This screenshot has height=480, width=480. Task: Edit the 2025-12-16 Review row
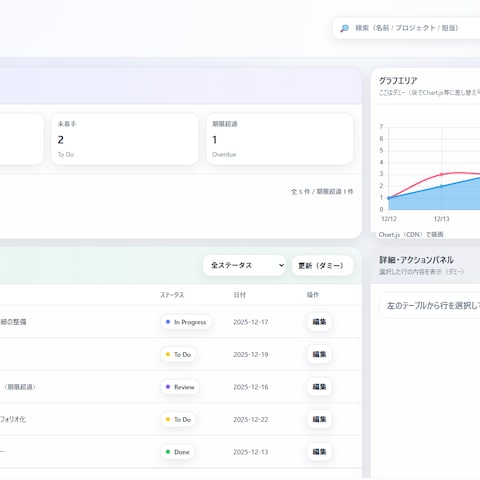tap(319, 387)
